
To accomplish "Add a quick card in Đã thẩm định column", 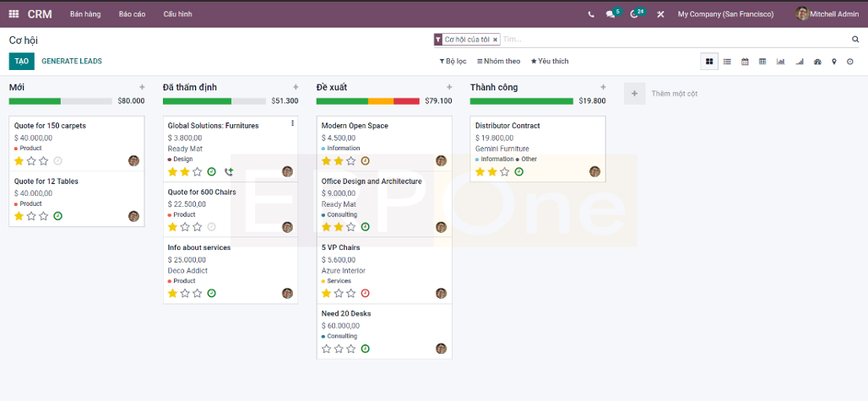I will (296, 88).
